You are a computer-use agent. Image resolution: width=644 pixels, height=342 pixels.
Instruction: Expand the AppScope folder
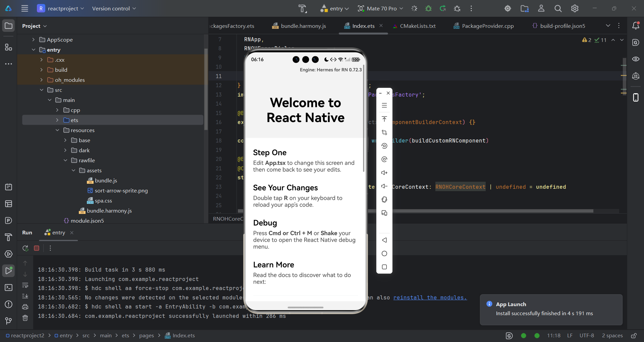33,40
